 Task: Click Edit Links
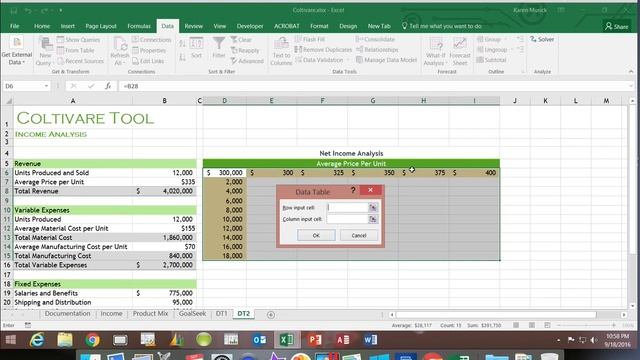coord(148,61)
